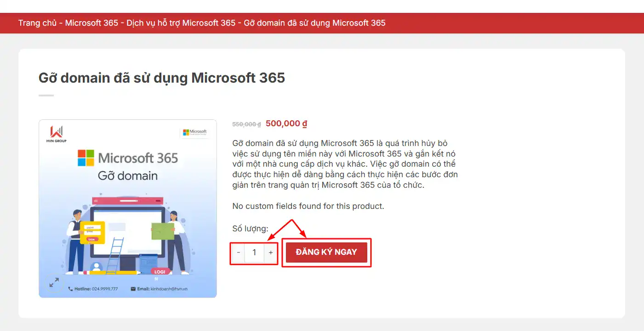Open Microsoft 365 breadcrumb link
The image size is (644, 331).
pyautogui.click(x=91, y=23)
